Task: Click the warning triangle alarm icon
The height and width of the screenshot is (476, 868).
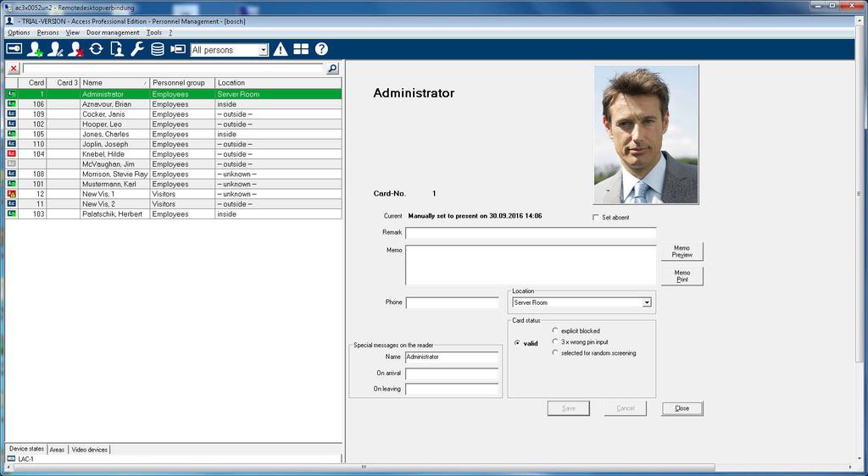Action: tap(281, 49)
